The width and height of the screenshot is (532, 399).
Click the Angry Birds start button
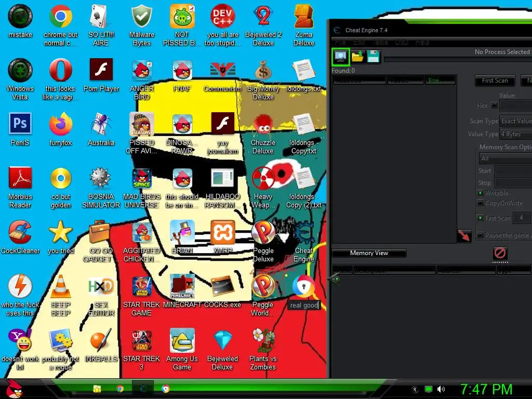click(x=14, y=389)
